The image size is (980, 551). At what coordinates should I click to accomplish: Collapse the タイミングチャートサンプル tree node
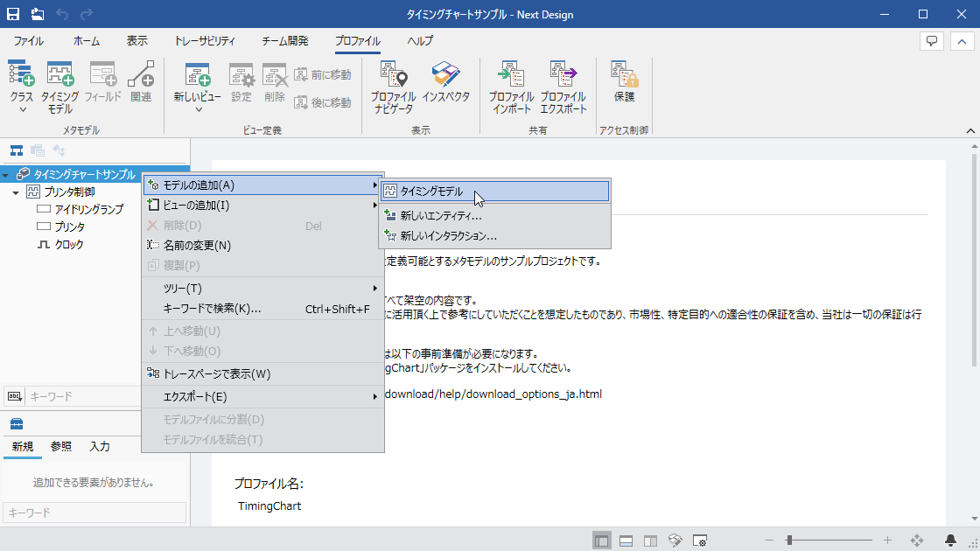tap(5, 175)
